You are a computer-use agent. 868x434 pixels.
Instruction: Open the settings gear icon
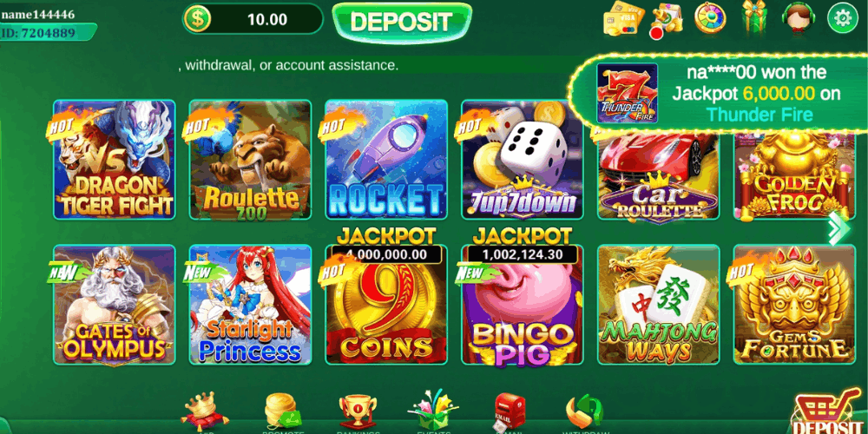click(842, 19)
